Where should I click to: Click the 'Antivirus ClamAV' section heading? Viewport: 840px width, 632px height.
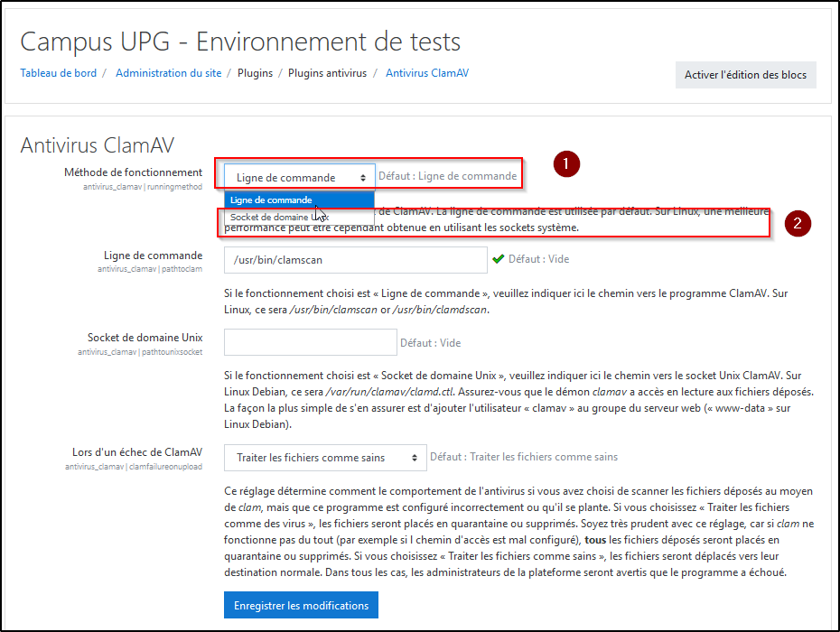pos(97,144)
